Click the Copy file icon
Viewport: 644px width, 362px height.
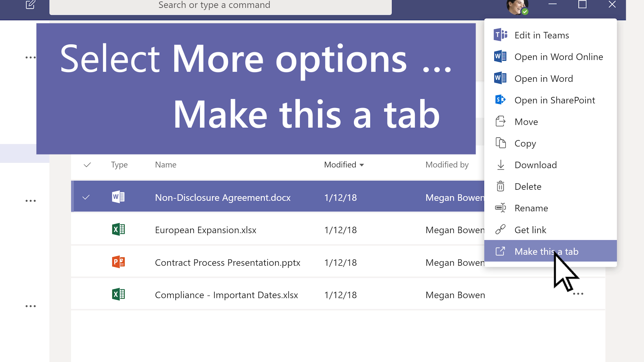501,143
